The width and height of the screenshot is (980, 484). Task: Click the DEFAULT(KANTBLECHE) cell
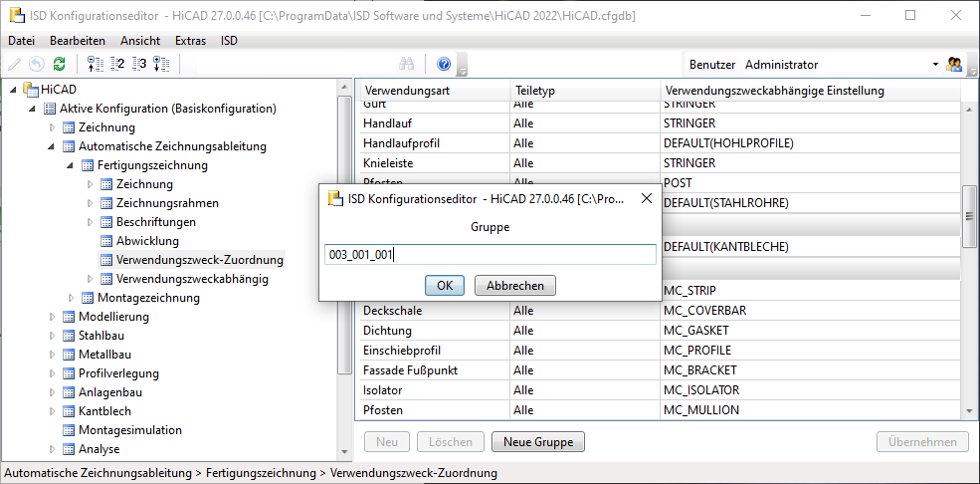(x=810, y=247)
